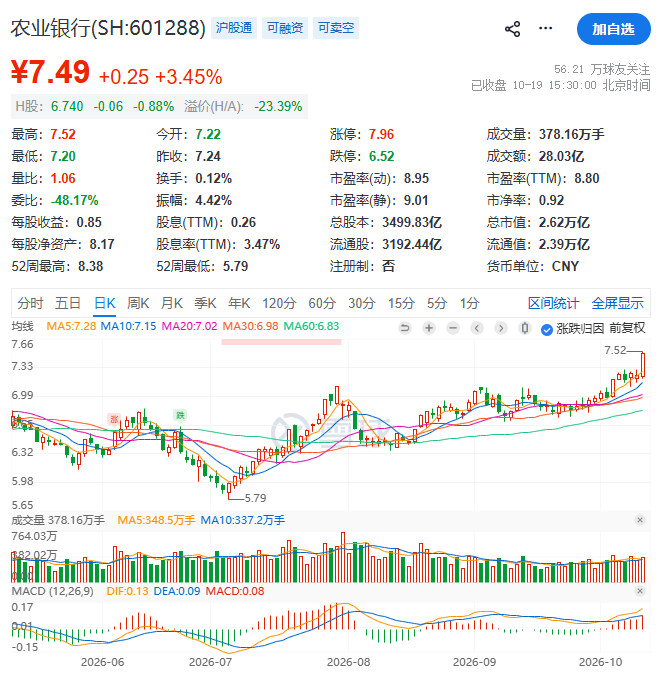Click the MA10:7.15 moving average label

128,326
